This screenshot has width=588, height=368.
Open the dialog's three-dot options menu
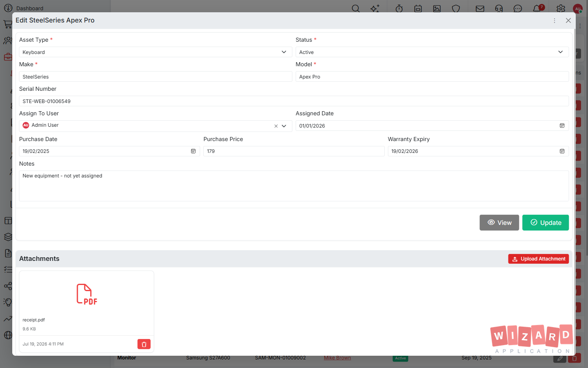(555, 20)
